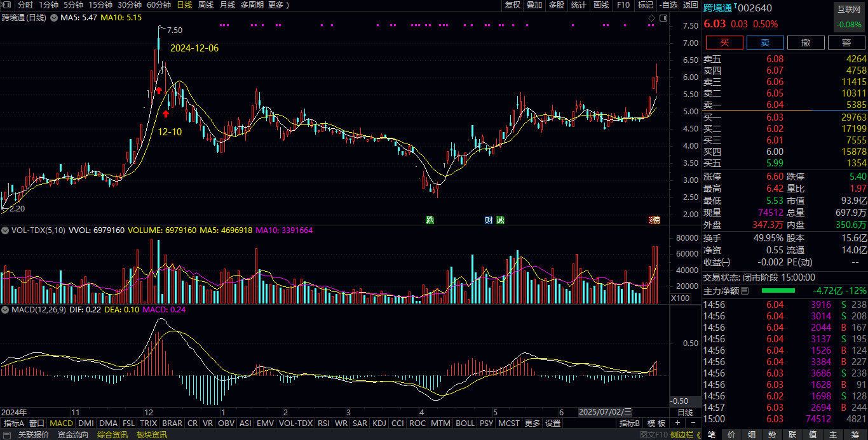The height and width of the screenshot is (440, 868).
Task: Click the panel layout icon beside the diamond
Action: (x=663, y=18)
